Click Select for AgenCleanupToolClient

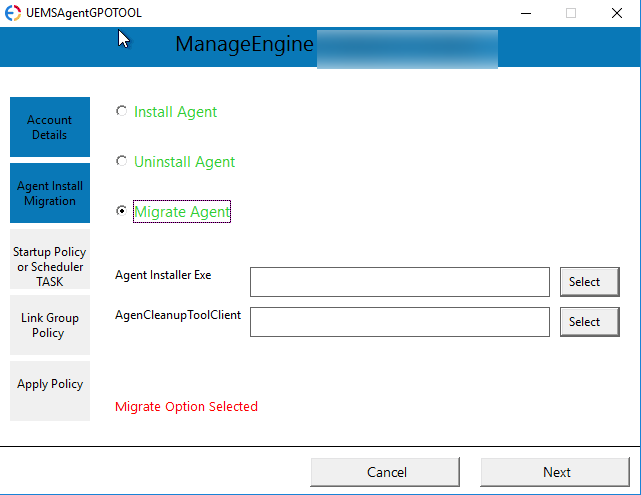(589, 322)
